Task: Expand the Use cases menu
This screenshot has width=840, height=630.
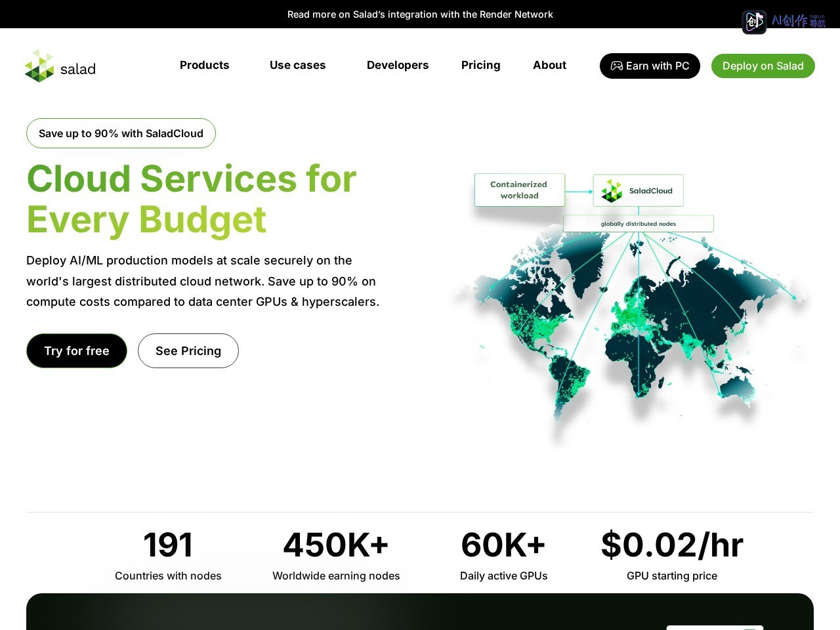Action: [297, 65]
